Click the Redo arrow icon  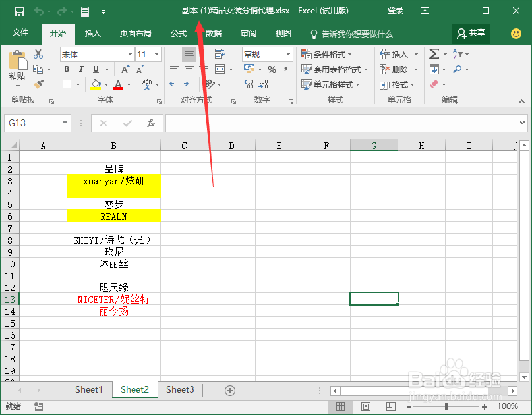62,12
